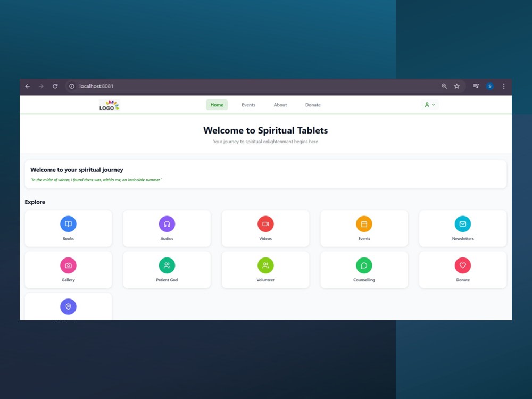532x399 pixels.
Task: Click the Books label text
Action: coord(68,238)
